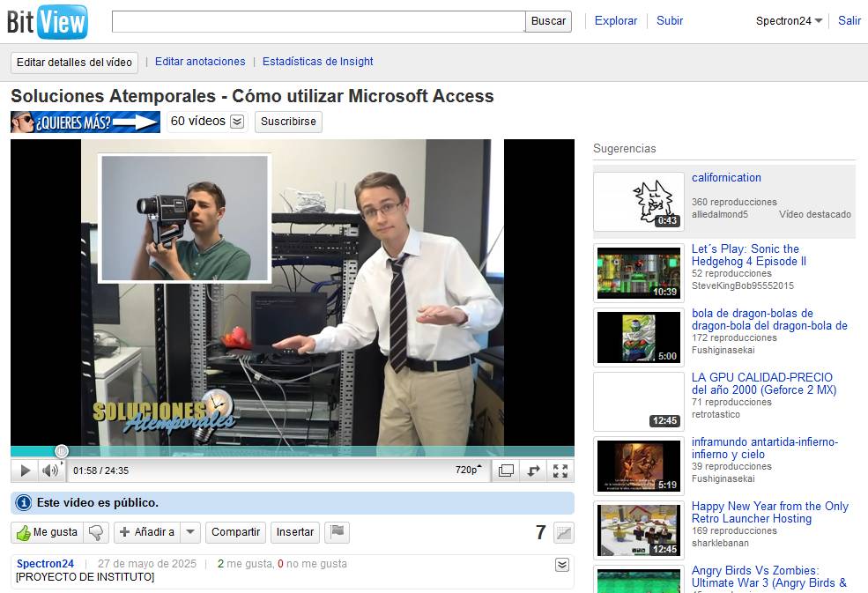This screenshot has height=593, width=868.
Task: Click the californication video thumbnail
Action: pyautogui.click(x=639, y=202)
